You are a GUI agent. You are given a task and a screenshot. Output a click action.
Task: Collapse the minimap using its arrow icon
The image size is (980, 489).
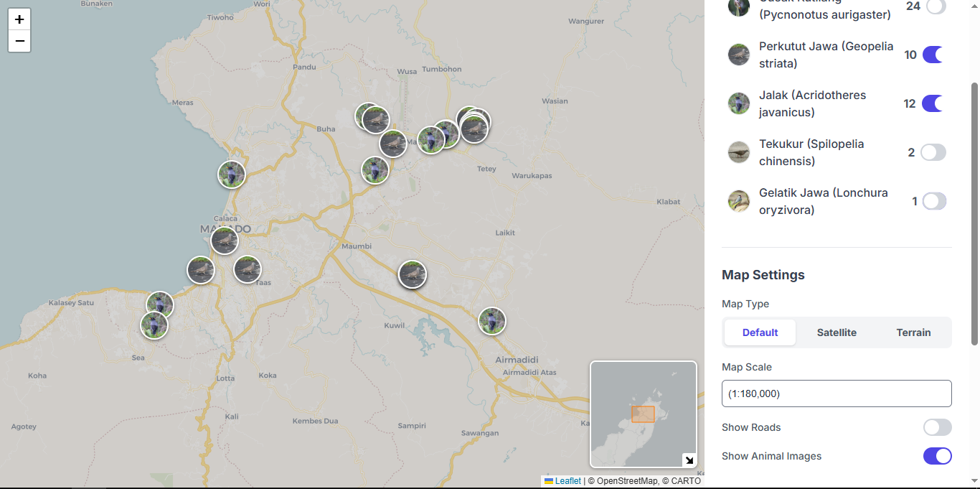pos(688,460)
